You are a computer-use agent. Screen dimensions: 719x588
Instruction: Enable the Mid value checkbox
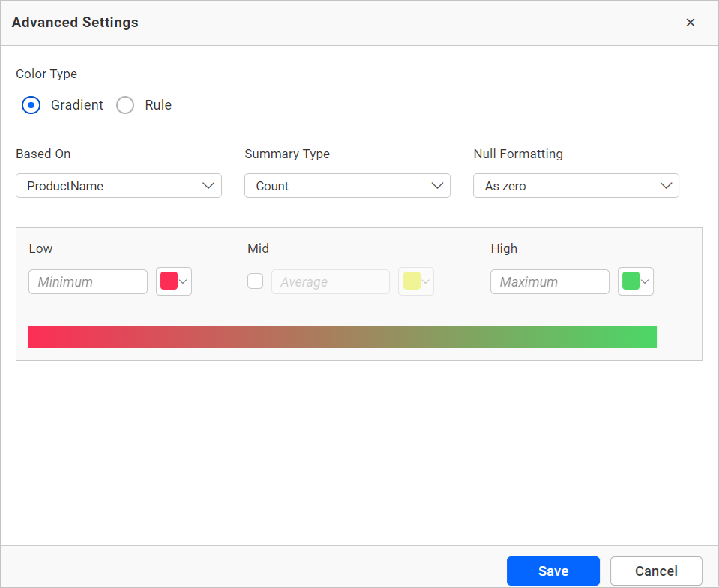(x=255, y=280)
